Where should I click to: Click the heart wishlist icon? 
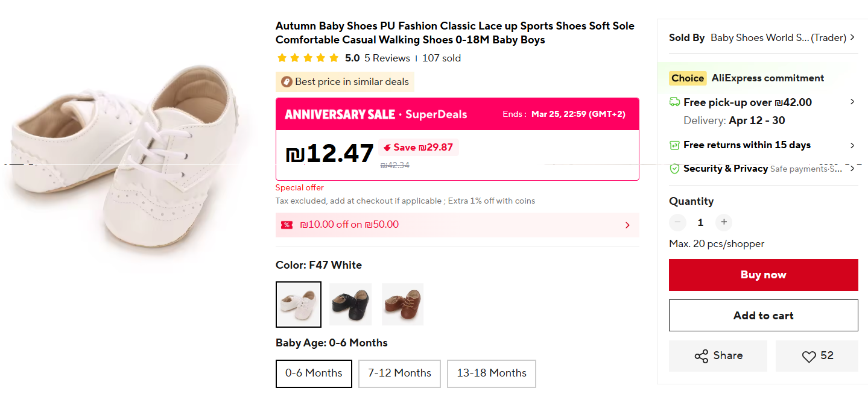pyautogui.click(x=809, y=357)
